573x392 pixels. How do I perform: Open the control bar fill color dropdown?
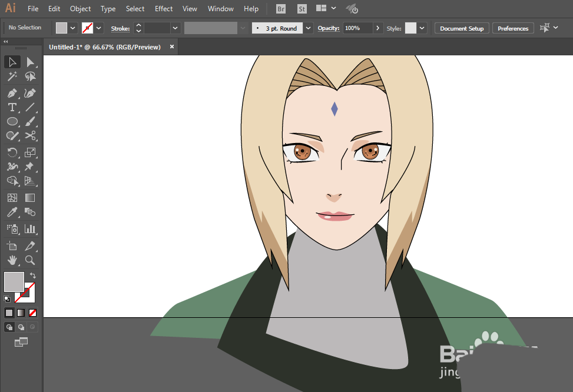click(x=72, y=28)
